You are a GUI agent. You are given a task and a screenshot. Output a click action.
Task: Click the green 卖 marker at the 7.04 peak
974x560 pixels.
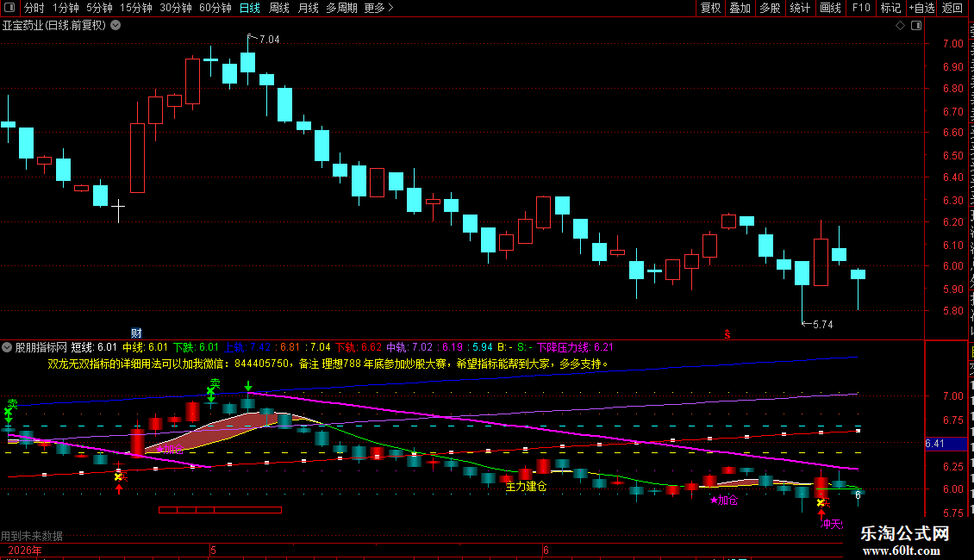click(215, 383)
